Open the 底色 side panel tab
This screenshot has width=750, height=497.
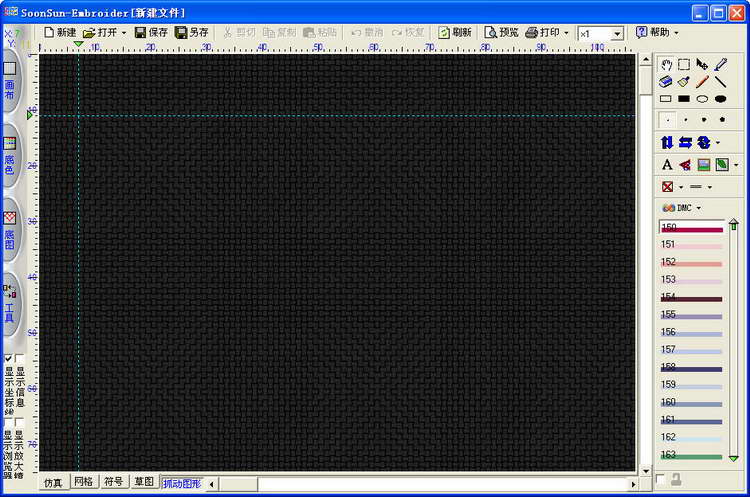point(10,156)
